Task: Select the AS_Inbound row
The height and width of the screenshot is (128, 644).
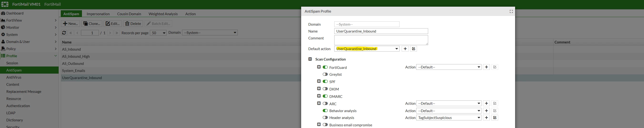Action: coord(181,49)
